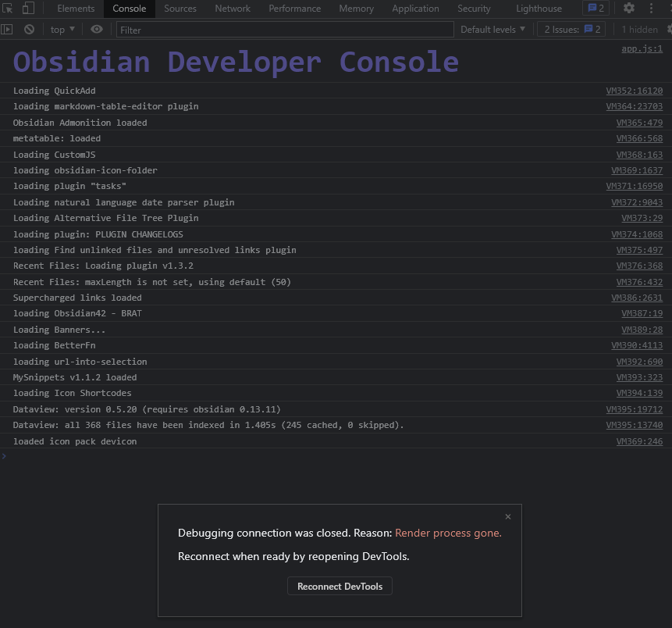Open source link VM392:690

[x=639, y=362]
